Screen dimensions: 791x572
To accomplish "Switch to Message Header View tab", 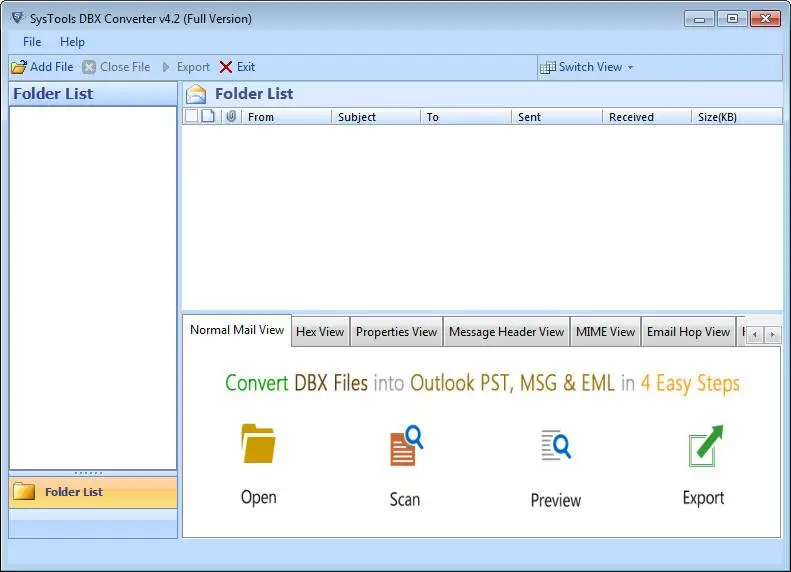I will pyautogui.click(x=506, y=332).
